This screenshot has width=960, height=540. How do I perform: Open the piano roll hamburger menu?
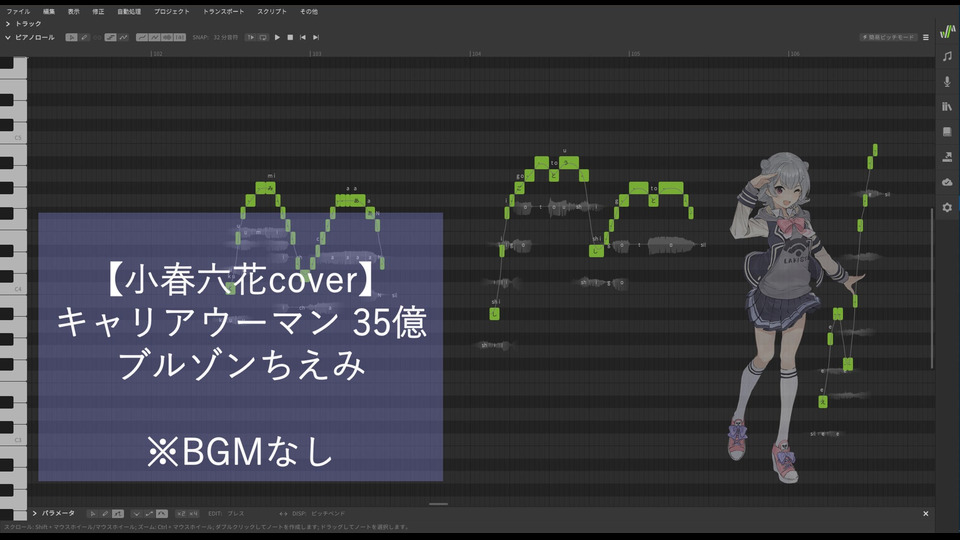[926, 37]
